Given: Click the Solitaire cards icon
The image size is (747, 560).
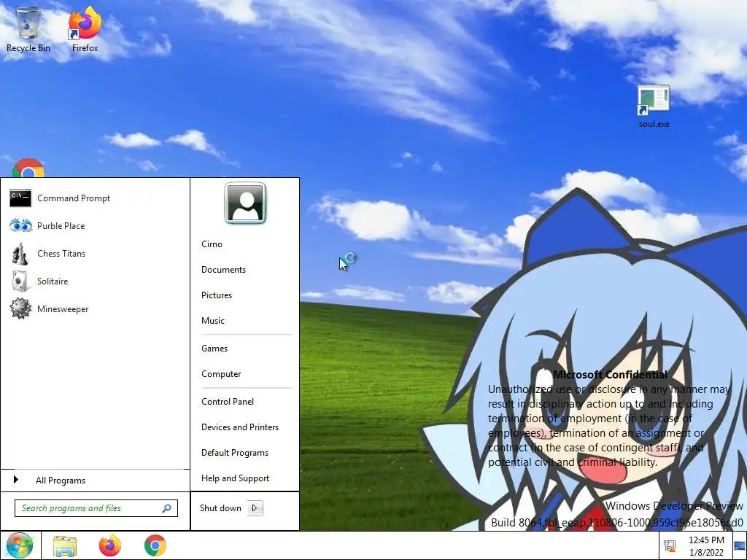Looking at the screenshot, I should click(x=20, y=281).
